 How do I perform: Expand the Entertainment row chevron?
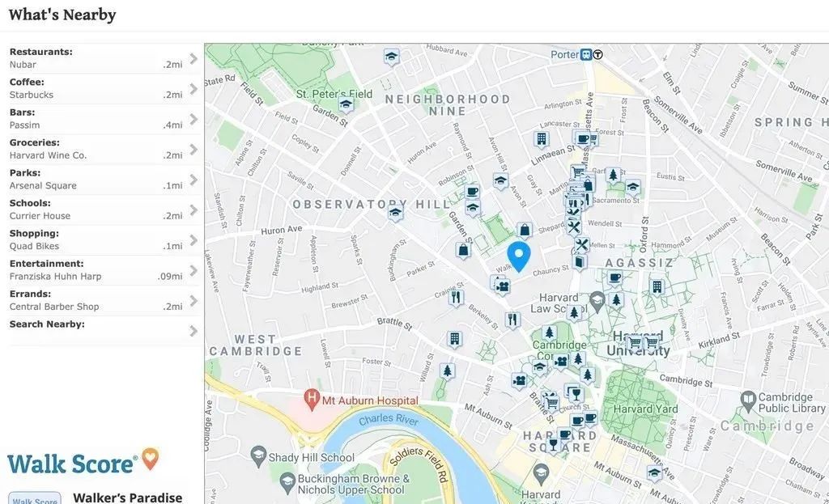193,270
